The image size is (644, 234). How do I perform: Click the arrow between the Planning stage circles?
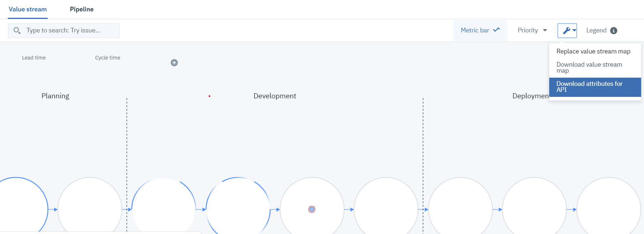click(53, 209)
